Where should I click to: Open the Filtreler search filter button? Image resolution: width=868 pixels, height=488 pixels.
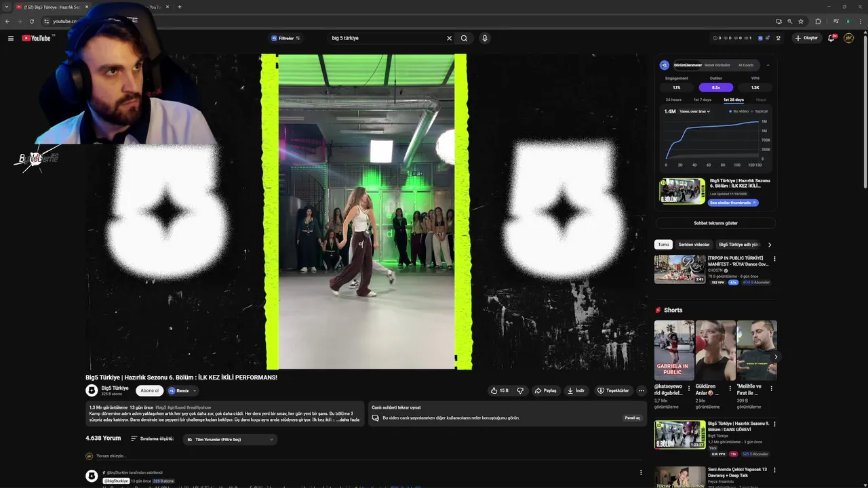click(x=285, y=38)
